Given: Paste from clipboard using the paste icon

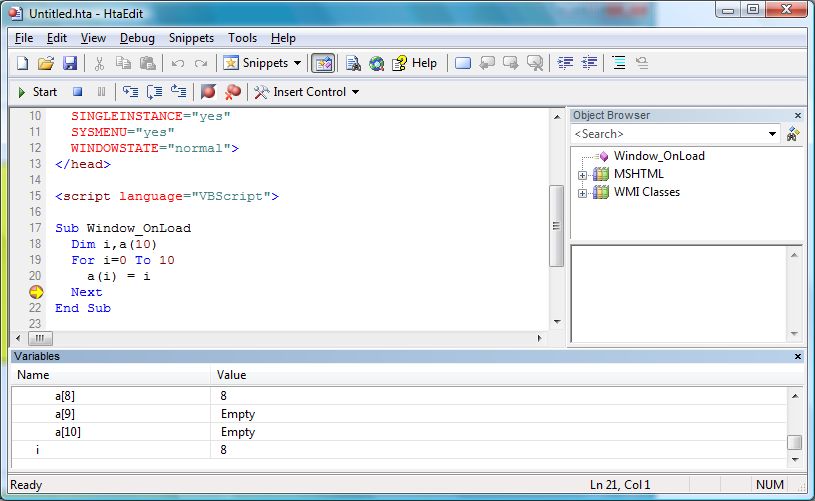Looking at the screenshot, I should (x=148, y=63).
